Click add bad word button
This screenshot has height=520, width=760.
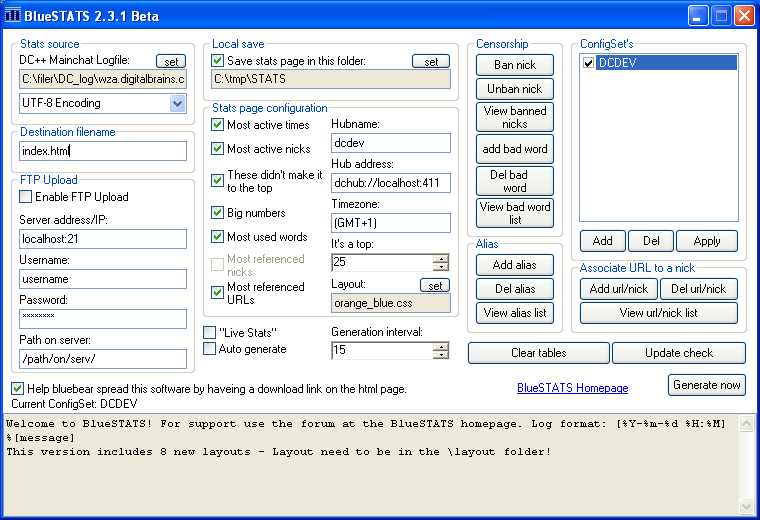515,149
